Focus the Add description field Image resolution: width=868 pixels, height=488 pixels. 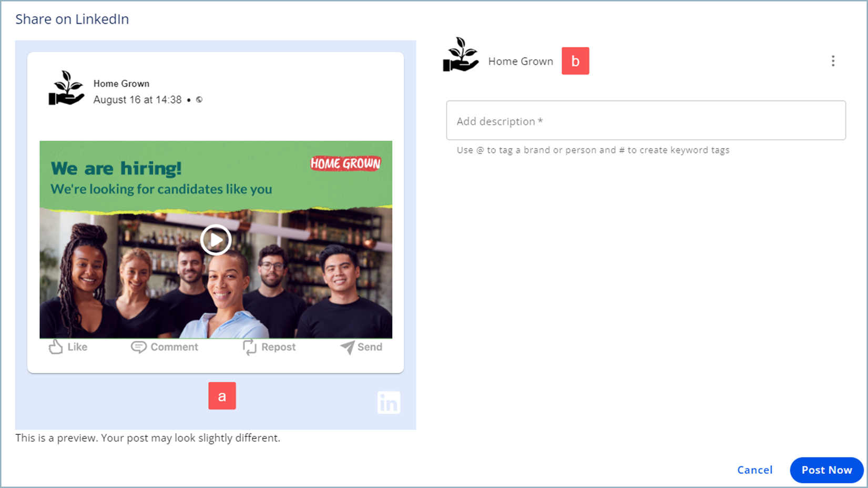pyautogui.click(x=646, y=120)
